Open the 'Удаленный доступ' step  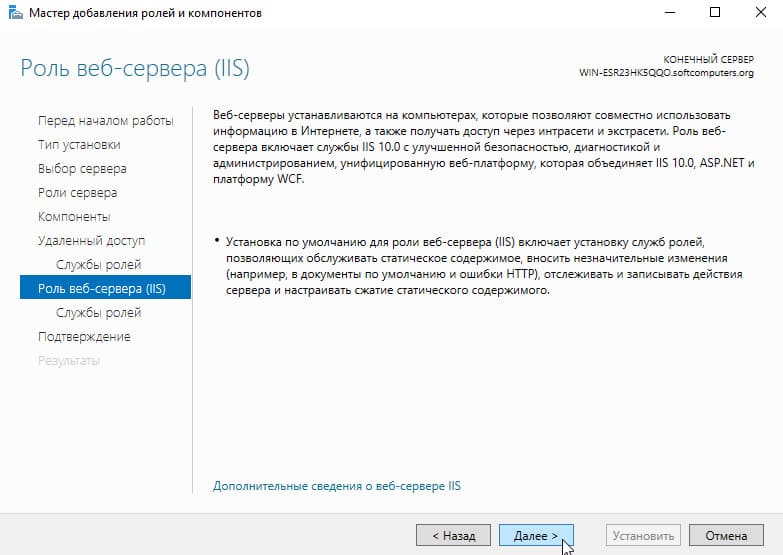[x=91, y=241]
